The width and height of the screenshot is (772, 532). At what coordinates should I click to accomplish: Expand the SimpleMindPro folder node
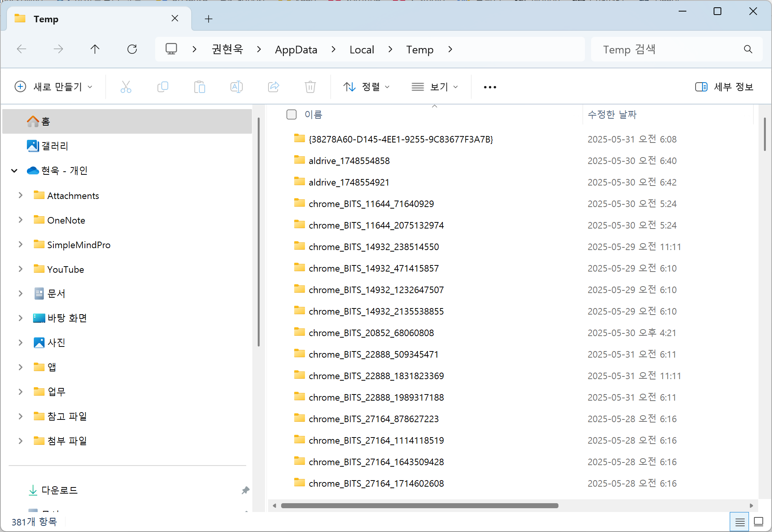tap(20, 244)
